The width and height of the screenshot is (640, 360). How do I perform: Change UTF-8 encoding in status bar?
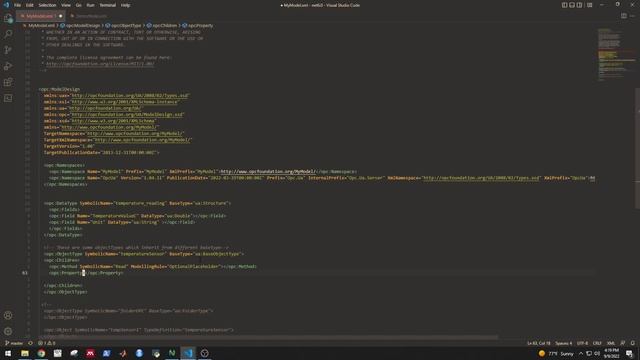[582, 343]
